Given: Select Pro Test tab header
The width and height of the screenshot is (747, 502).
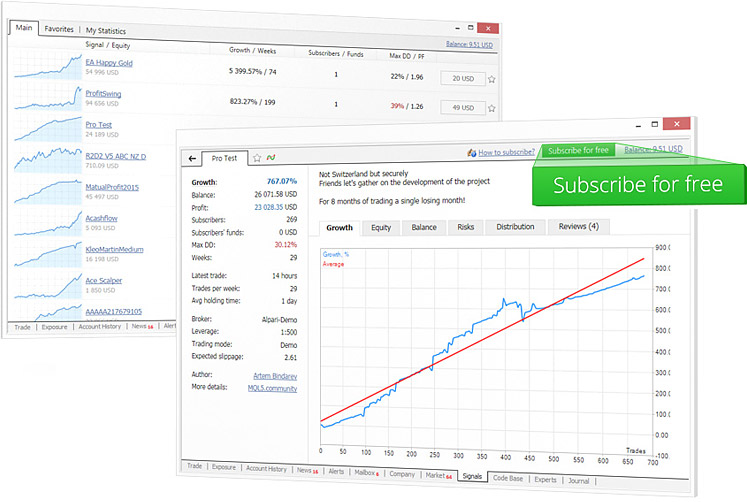Looking at the screenshot, I should (224, 158).
